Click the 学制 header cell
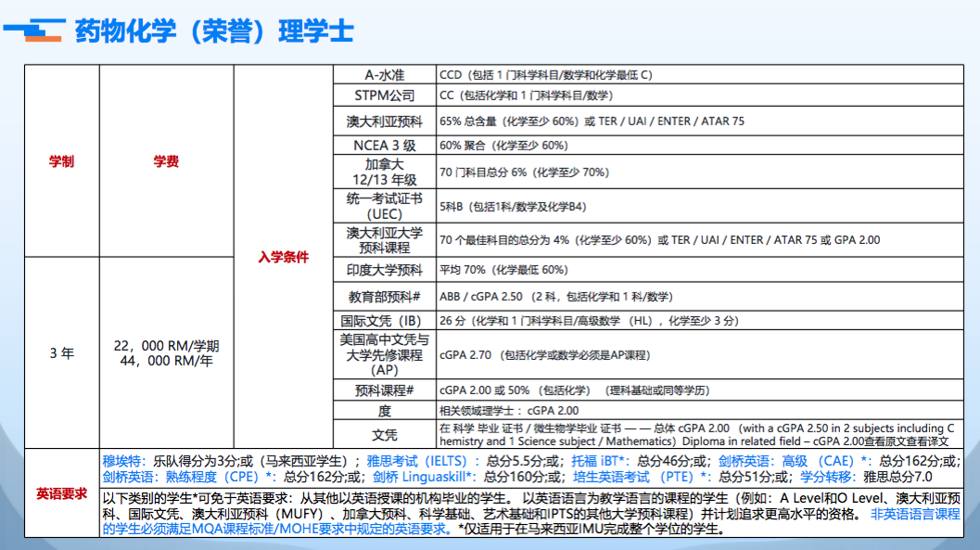Screen dimensions: 980x550 pyautogui.click(x=61, y=161)
